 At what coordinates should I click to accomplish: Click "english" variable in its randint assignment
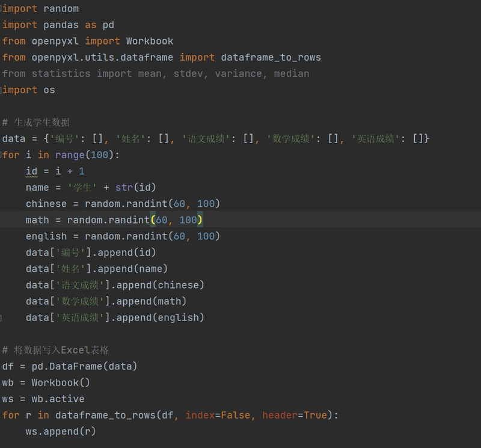tap(46, 236)
